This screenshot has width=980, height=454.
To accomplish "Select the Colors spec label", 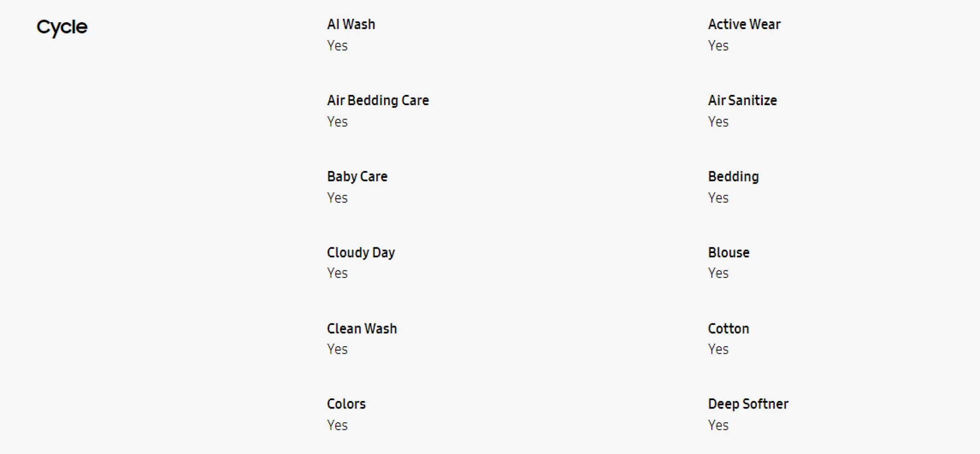I will 346,404.
